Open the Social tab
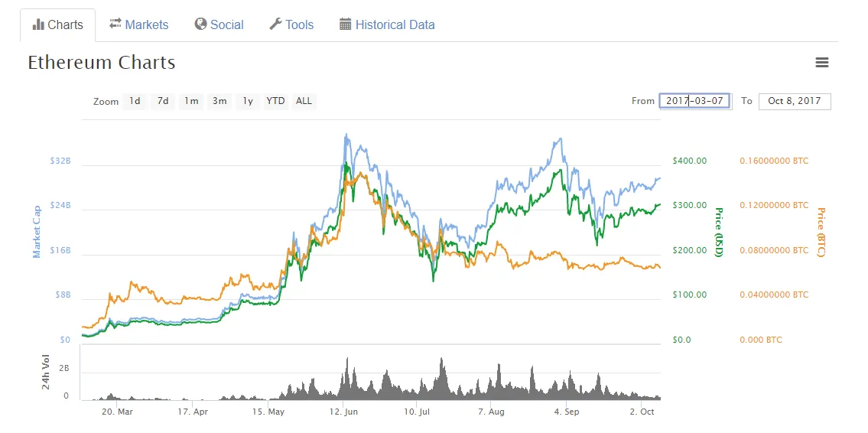This screenshot has height=433, width=868. 219,25
